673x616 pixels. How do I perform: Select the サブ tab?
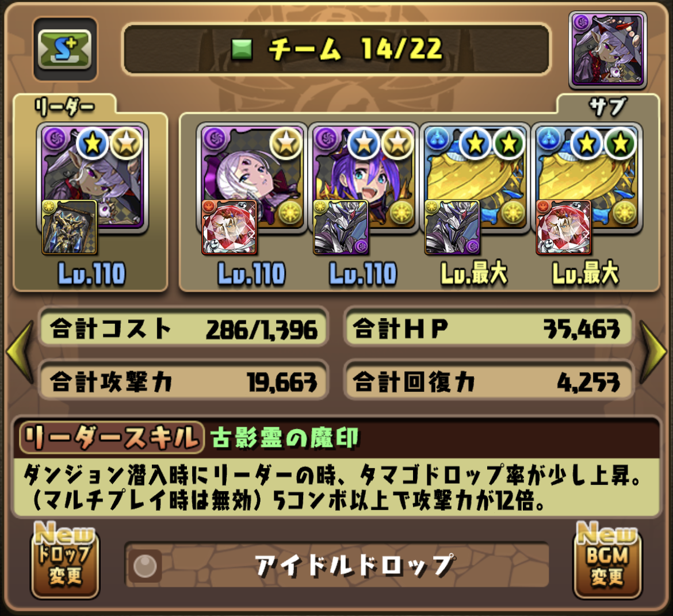click(x=608, y=106)
